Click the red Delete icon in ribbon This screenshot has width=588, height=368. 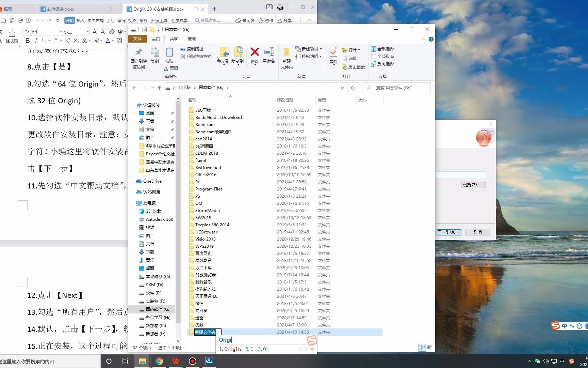click(255, 52)
